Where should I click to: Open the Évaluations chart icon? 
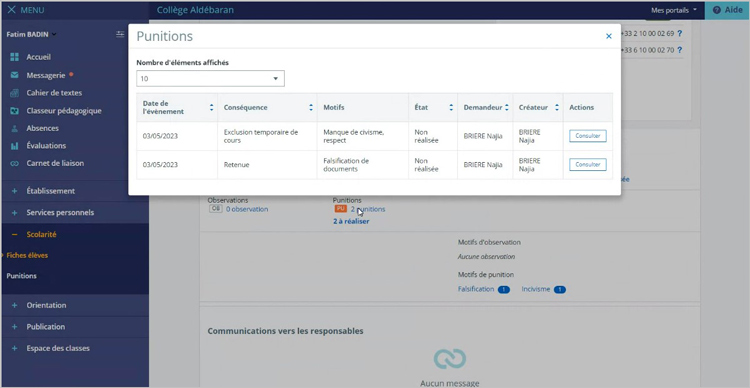tap(14, 146)
